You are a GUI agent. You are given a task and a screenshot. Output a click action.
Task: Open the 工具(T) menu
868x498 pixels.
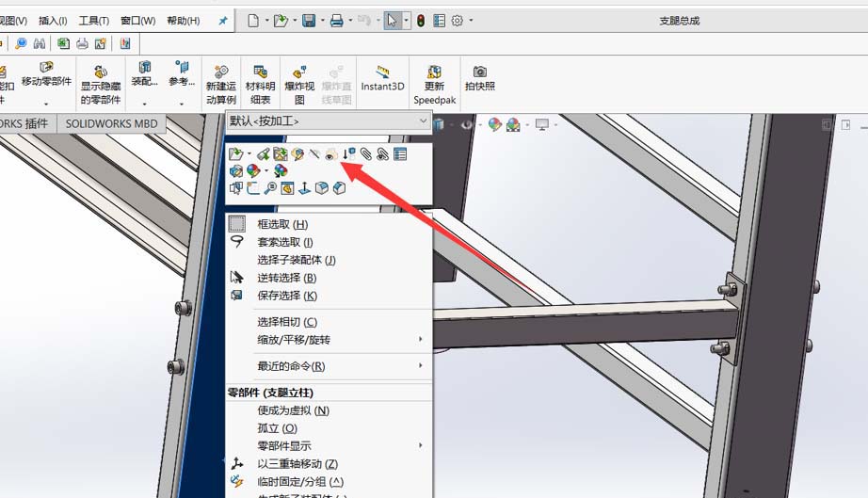coord(93,21)
